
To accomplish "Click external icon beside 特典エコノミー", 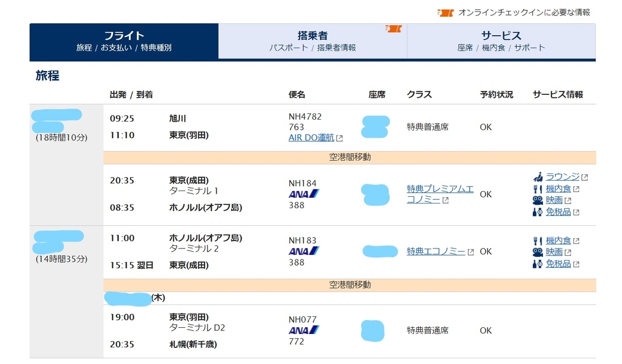I will click(x=471, y=252).
